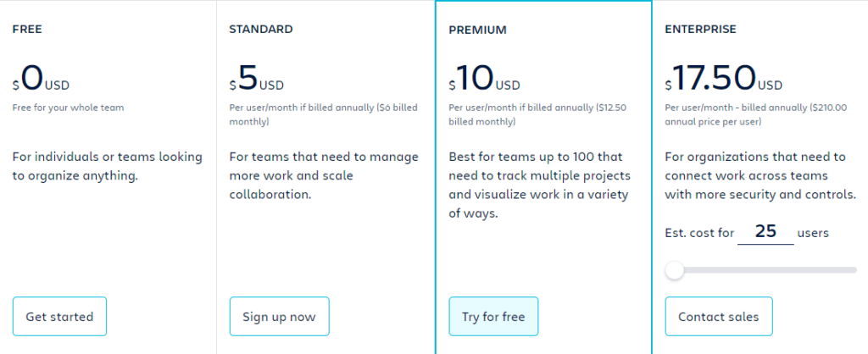Click Sign up now for Standard
Viewport: 868px width, 354px height.
(x=279, y=317)
